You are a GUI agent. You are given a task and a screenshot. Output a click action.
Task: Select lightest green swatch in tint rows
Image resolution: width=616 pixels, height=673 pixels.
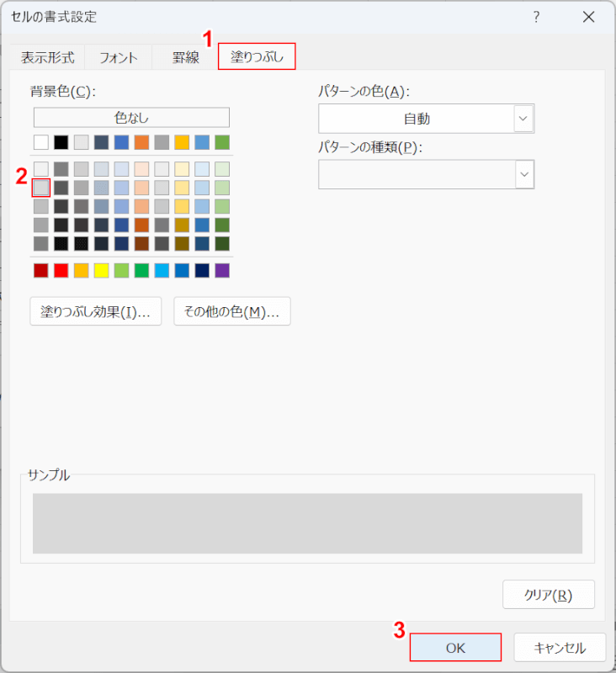point(222,169)
